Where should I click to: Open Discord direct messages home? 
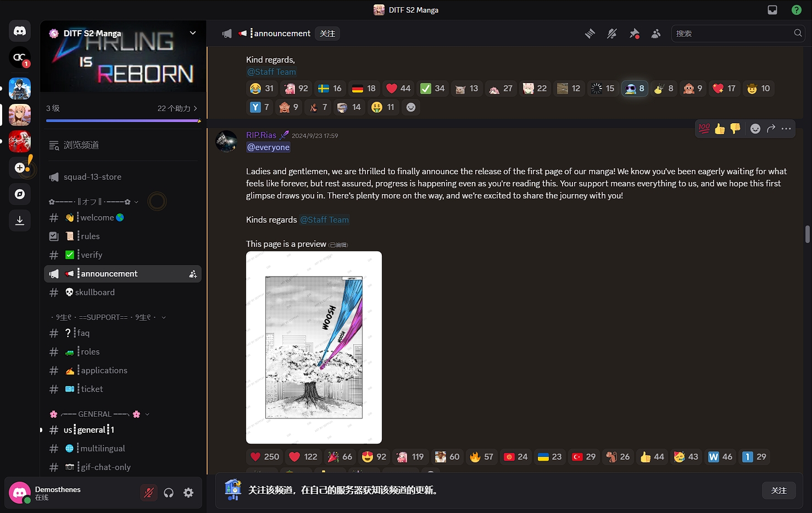click(x=20, y=31)
